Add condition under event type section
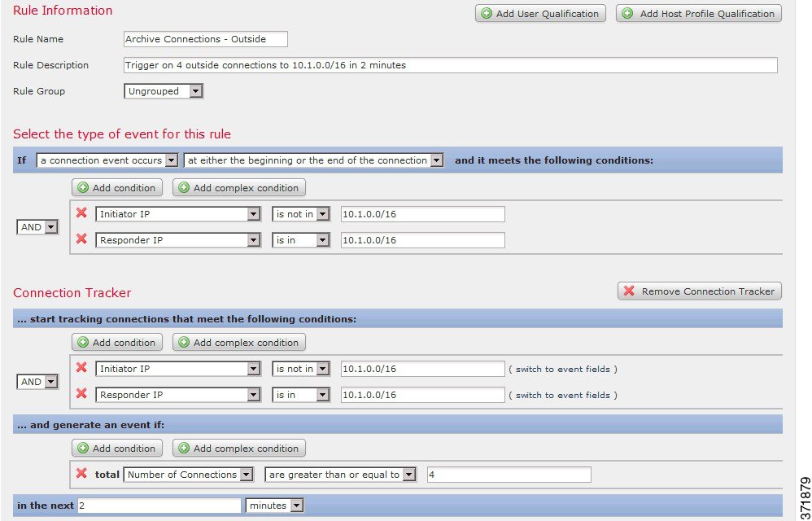Image resolution: width=812 pixels, height=521 pixels. tap(117, 187)
